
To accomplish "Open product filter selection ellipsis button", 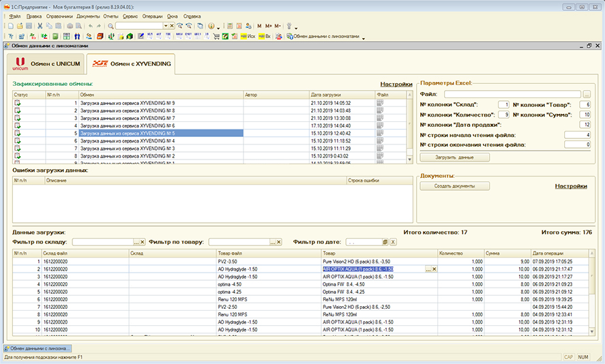I will point(271,242).
